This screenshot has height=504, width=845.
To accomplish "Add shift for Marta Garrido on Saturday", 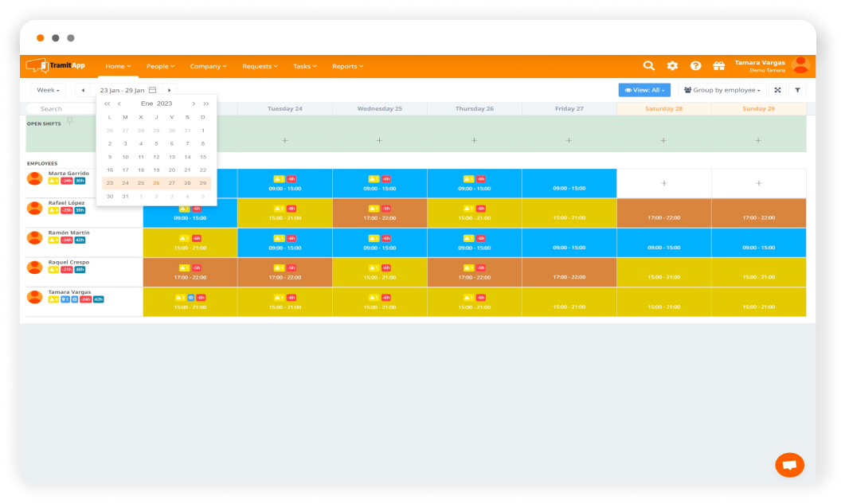I will click(x=663, y=183).
